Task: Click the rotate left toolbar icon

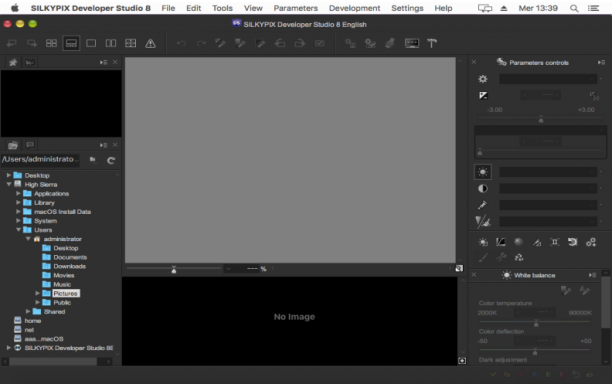Action: (x=280, y=43)
